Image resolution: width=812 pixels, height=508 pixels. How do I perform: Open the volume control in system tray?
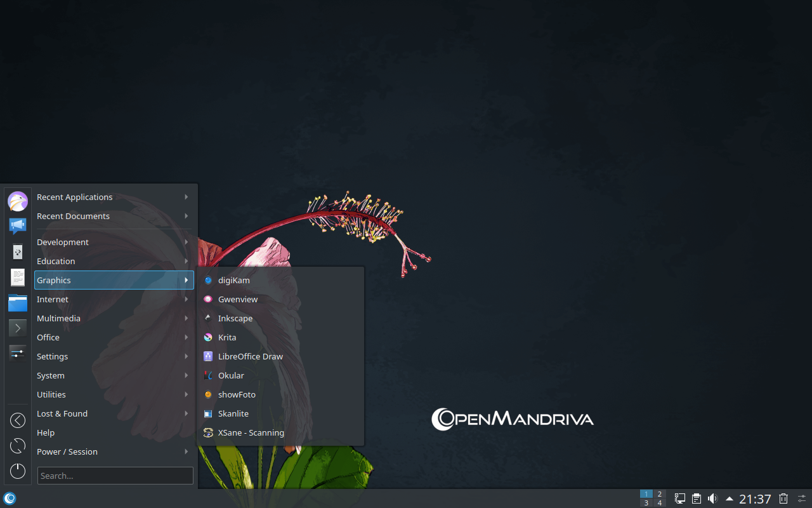coord(712,498)
